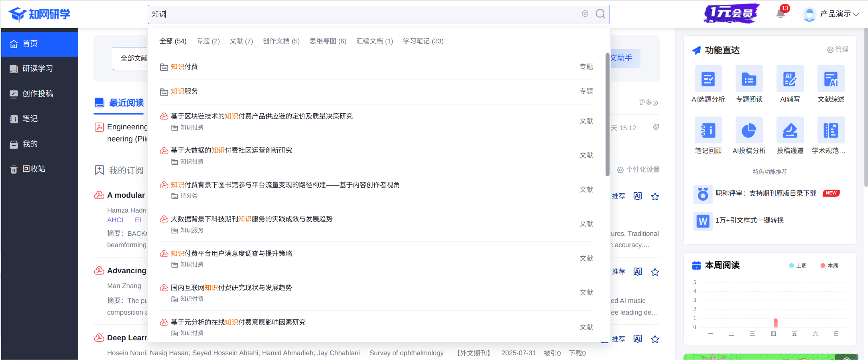Clear the search box text
This screenshot has height=360, width=868.
coord(585,14)
